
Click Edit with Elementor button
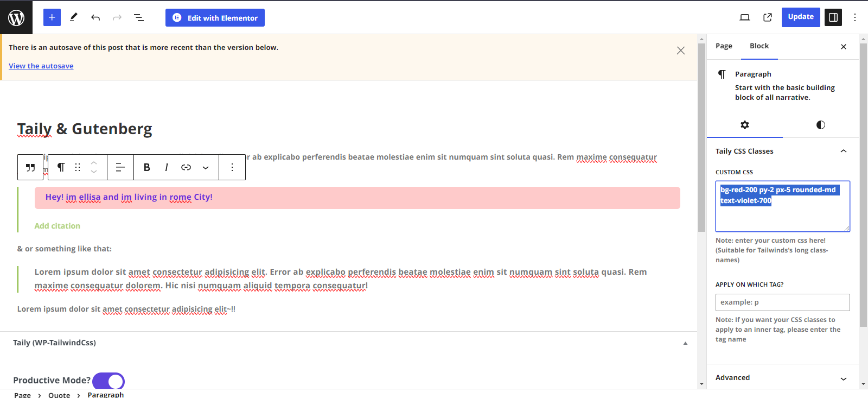pos(215,17)
